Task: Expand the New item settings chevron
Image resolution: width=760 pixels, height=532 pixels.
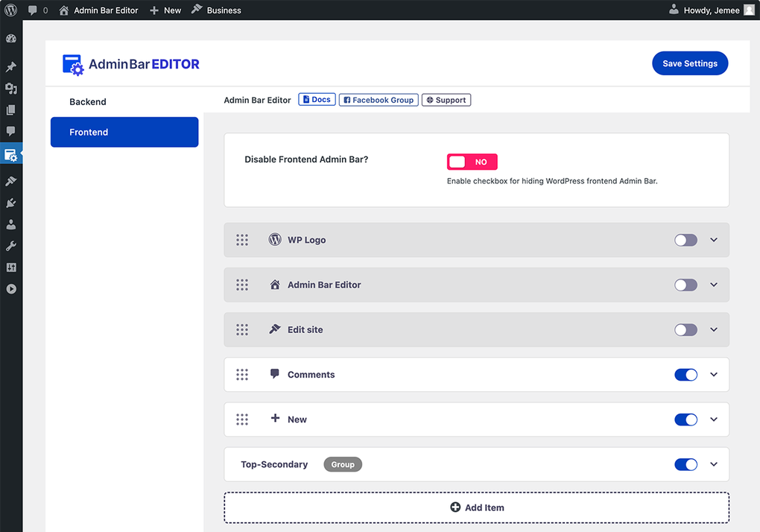Action: pyautogui.click(x=713, y=419)
